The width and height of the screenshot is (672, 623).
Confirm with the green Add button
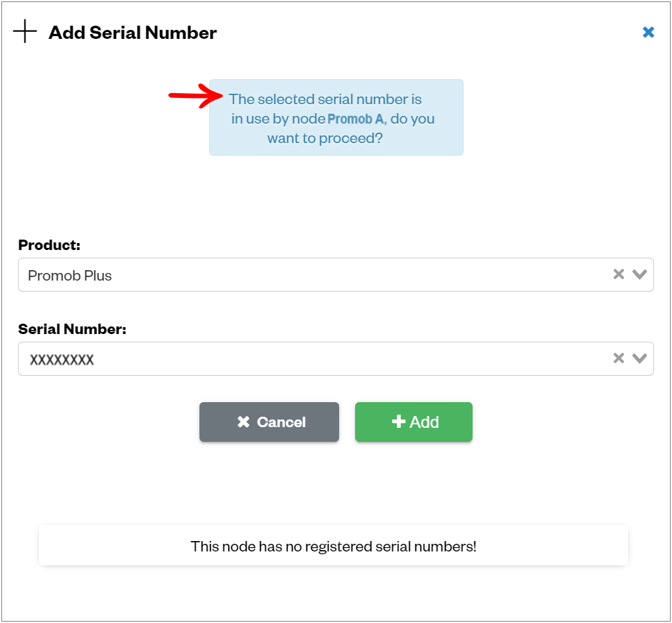413,422
